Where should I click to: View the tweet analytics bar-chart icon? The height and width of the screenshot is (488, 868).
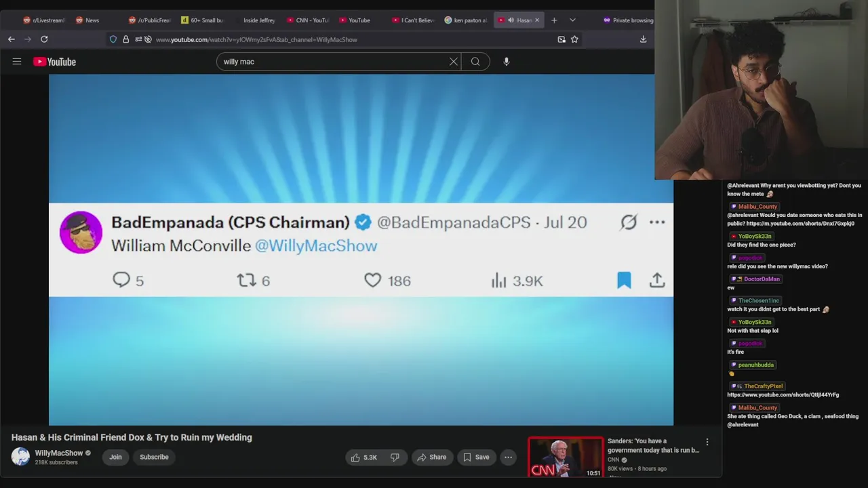coord(499,280)
